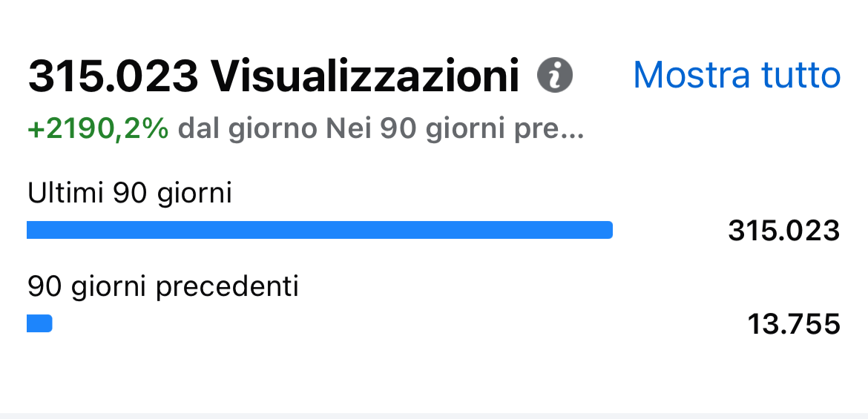868x419 pixels.
Task: Tap the 315.023 value beside the long bar
Action: (784, 230)
